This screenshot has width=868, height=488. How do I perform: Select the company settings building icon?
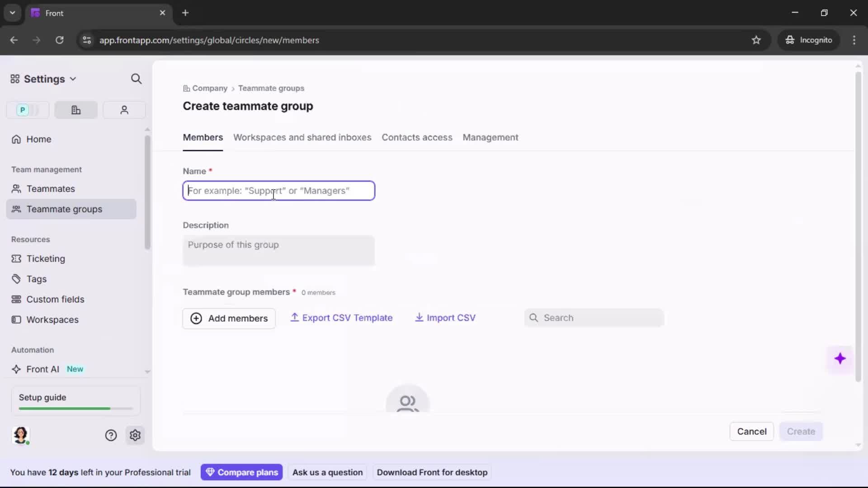click(75, 110)
